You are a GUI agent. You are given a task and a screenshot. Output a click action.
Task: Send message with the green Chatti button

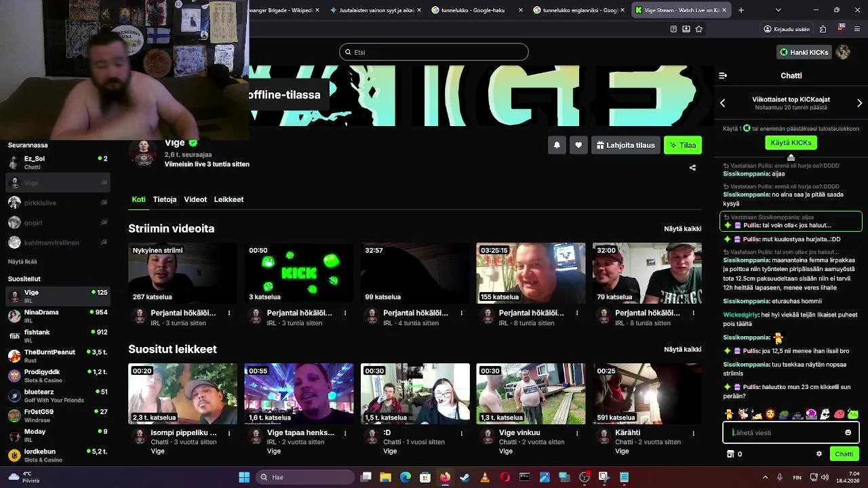pos(844,454)
